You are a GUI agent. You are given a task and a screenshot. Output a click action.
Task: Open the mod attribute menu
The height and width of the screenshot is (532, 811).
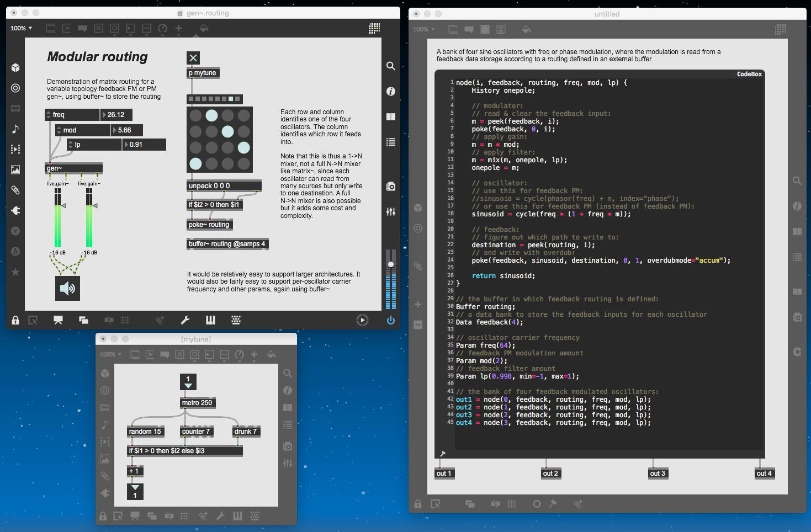point(59,130)
